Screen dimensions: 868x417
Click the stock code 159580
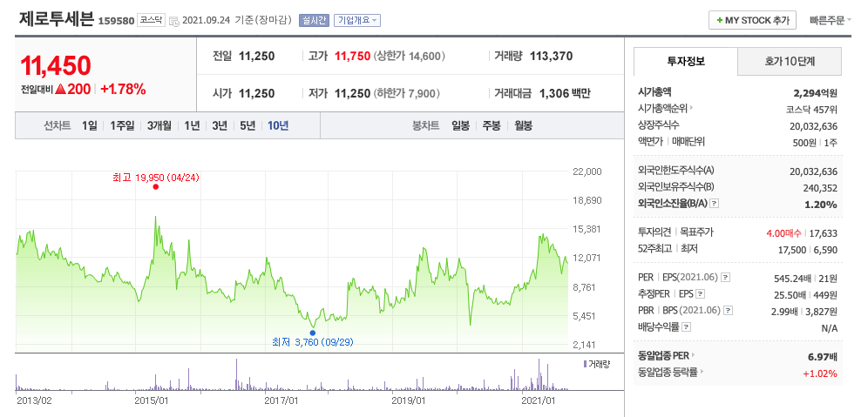pos(116,21)
